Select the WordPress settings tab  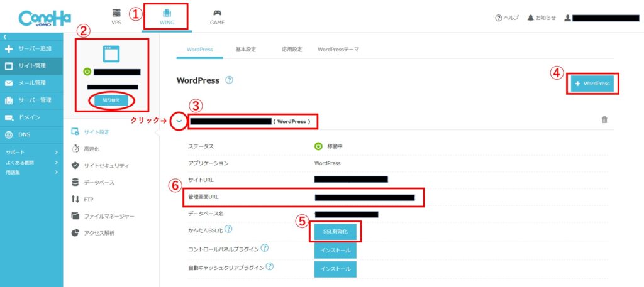click(x=199, y=50)
